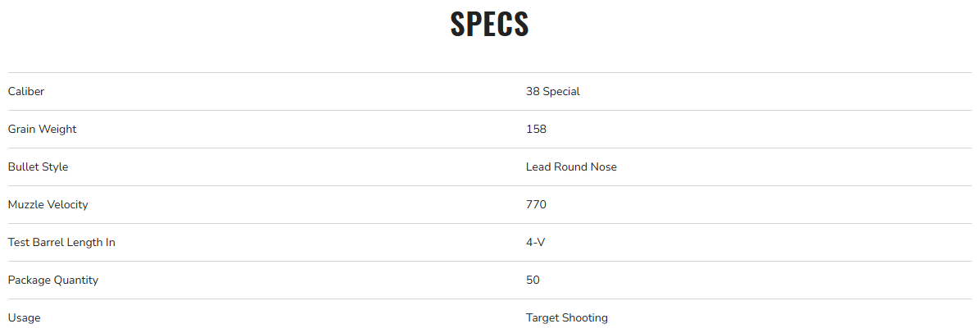
Task: Click the Lead Round Nose value
Action: point(571,167)
